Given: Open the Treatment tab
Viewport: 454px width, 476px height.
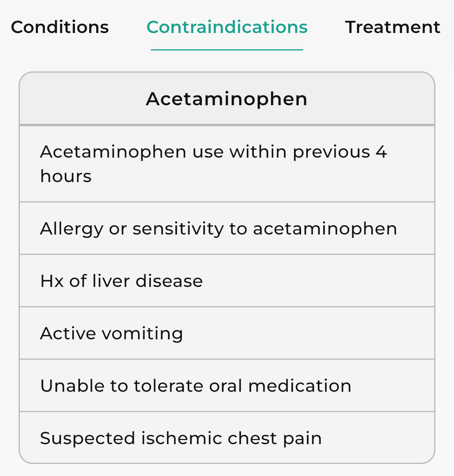Looking at the screenshot, I should click(392, 27).
